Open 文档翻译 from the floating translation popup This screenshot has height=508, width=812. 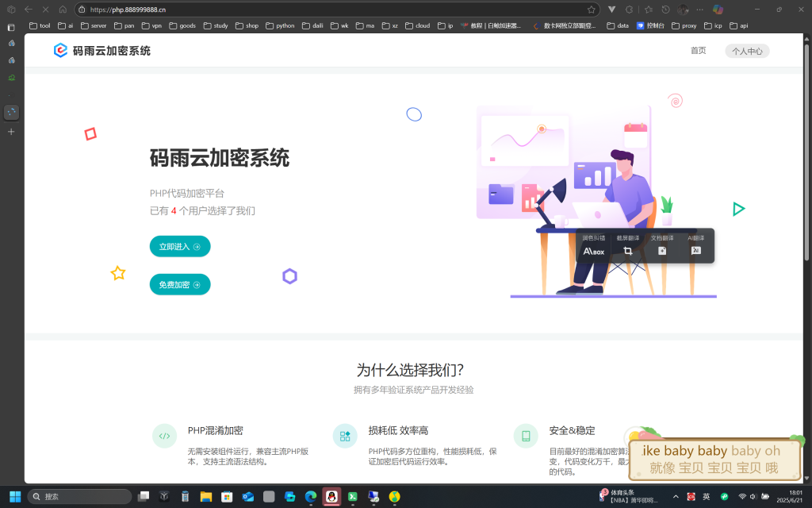pyautogui.click(x=662, y=251)
